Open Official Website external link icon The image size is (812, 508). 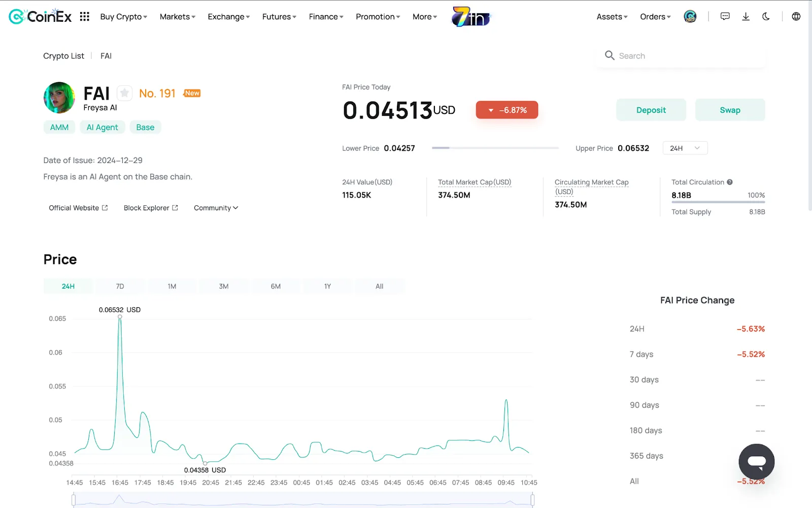click(105, 208)
